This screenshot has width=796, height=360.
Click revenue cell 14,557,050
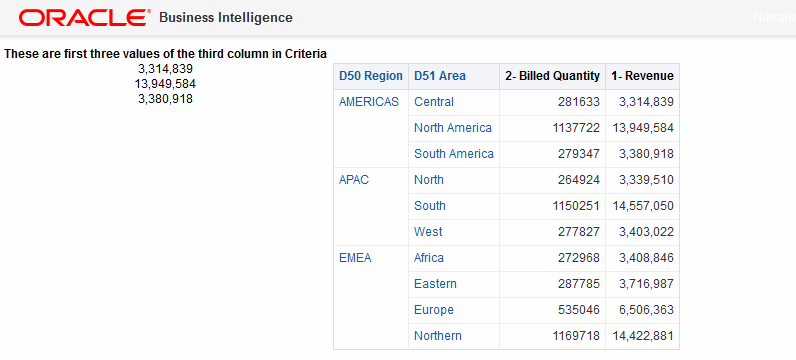click(x=643, y=206)
